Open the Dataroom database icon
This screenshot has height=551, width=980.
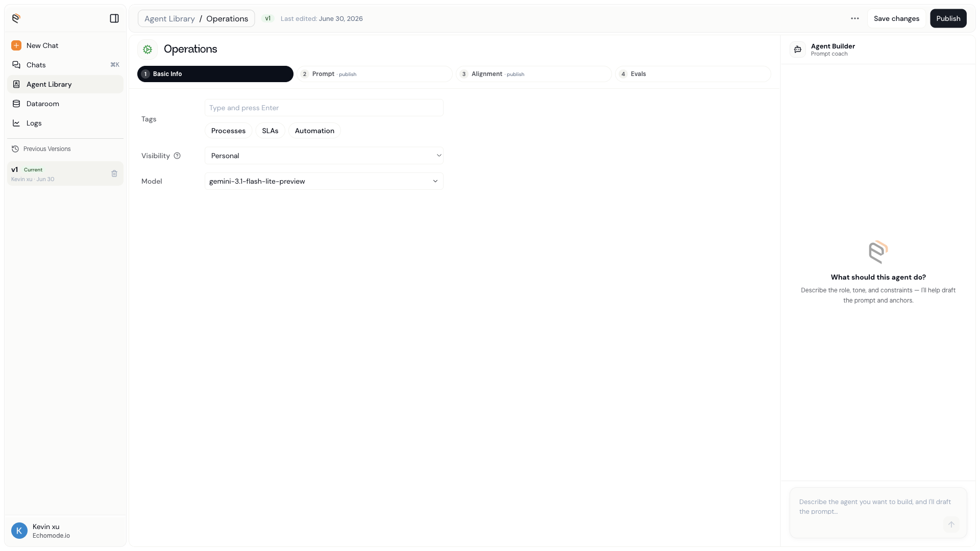[x=16, y=104]
